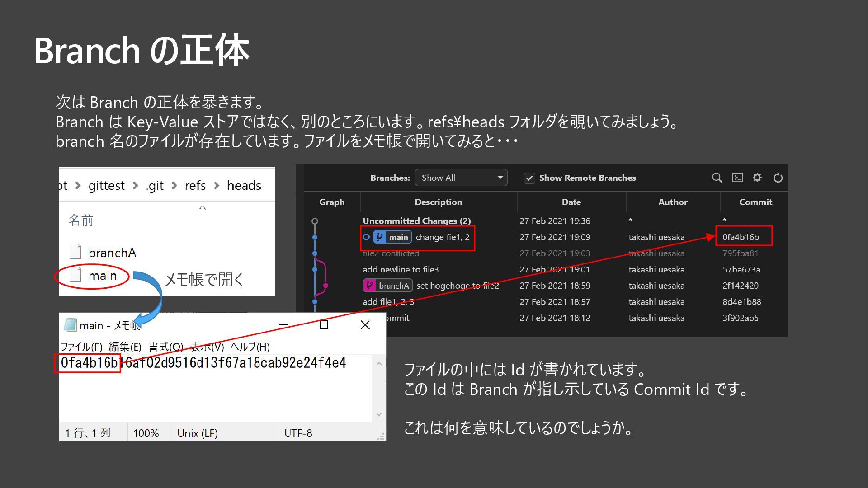Viewport: 868px width, 488px height.
Task: Open Notepad's ヘルプ(H) menu
Action: (250, 347)
